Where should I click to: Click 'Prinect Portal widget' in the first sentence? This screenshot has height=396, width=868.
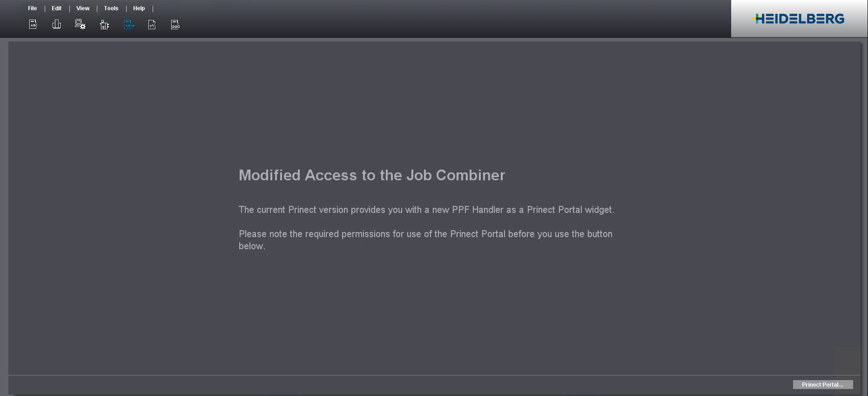point(569,210)
